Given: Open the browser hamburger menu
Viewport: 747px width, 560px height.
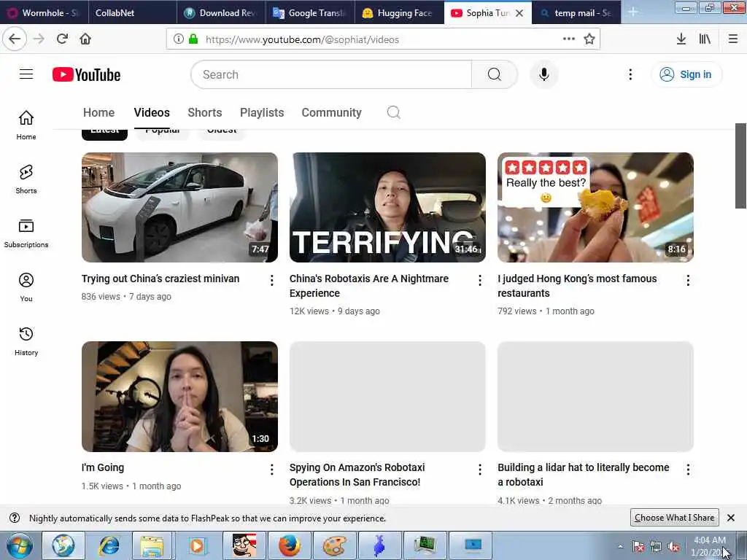Looking at the screenshot, I should (x=732, y=39).
